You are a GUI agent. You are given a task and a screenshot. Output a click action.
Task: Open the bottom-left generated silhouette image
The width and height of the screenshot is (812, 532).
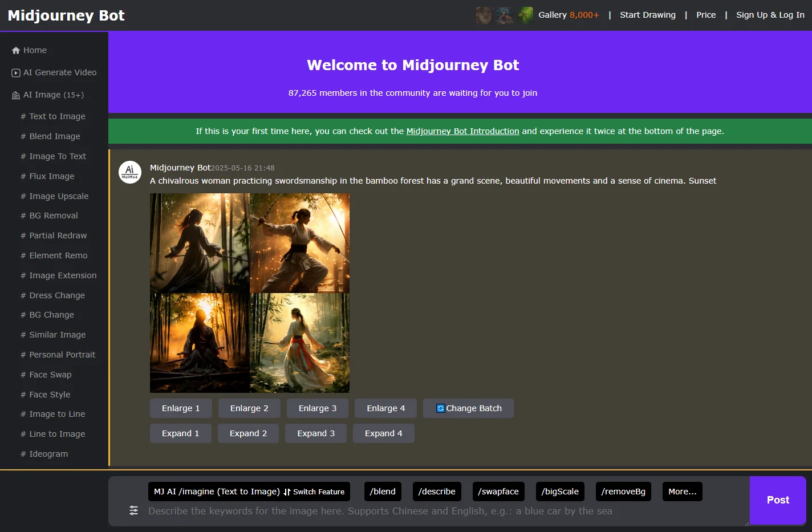pyautogui.click(x=200, y=343)
